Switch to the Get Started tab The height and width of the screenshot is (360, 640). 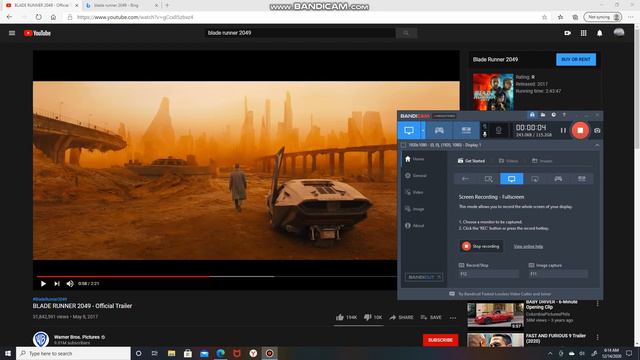tap(471, 161)
